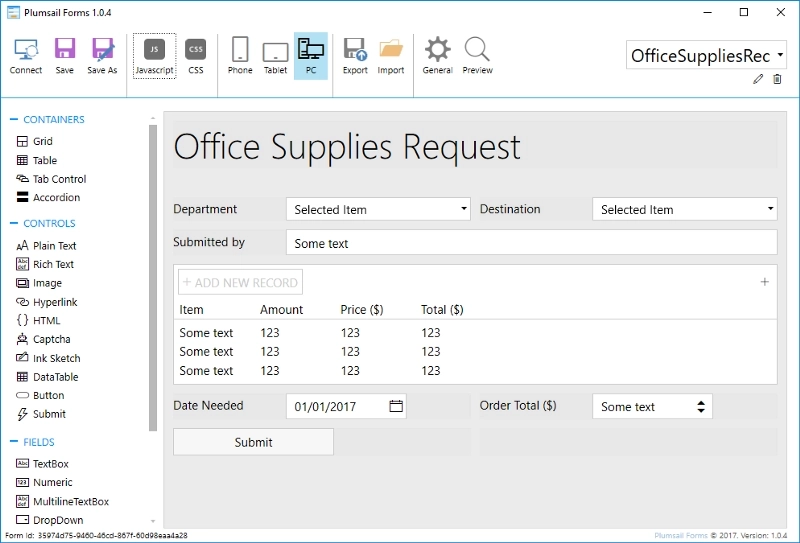Select the Destination label

510,209
